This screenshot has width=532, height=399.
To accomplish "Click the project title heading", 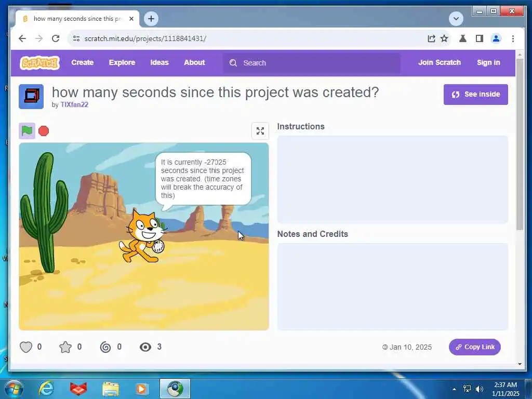I will click(x=216, y=92).
